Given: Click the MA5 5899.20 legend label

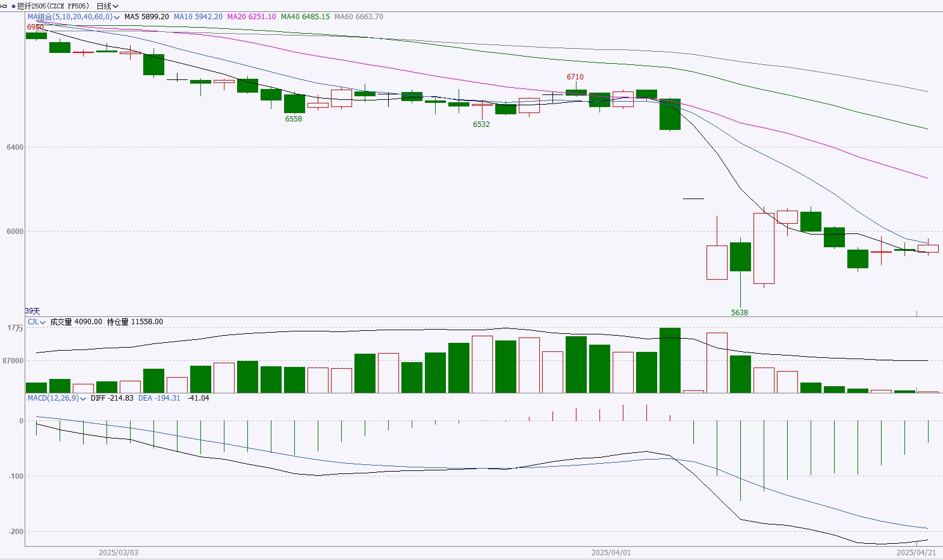Looking at the screenshot, I should pyautogui.click(x=146, y=17).
